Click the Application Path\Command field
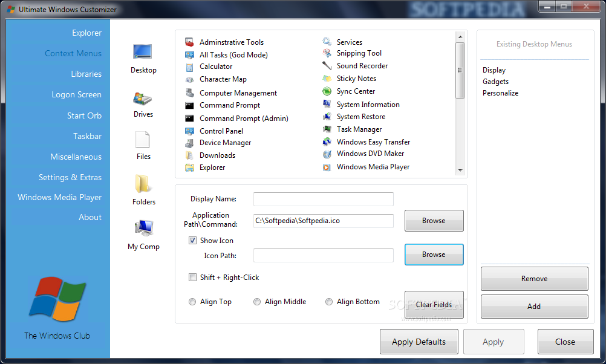 324,221
